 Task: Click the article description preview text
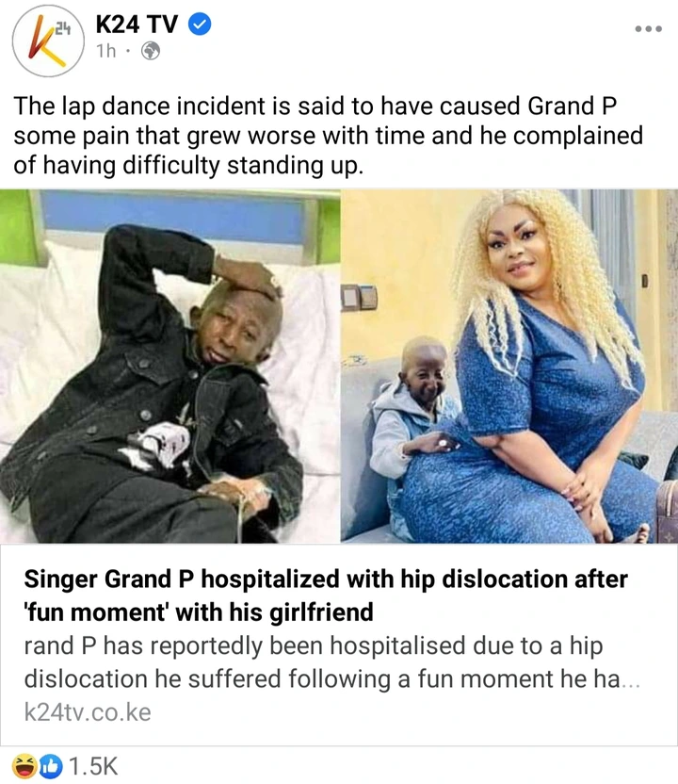[x=331, y=662]
